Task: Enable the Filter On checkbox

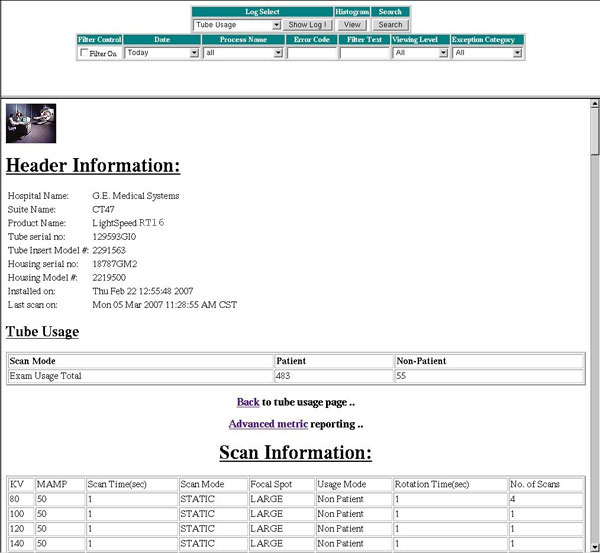Action: click(84, 53)
